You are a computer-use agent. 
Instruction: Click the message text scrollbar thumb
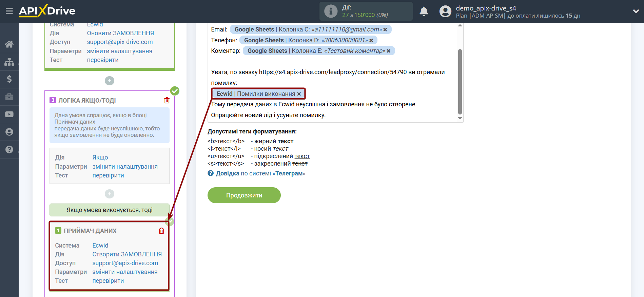(460, 82)
